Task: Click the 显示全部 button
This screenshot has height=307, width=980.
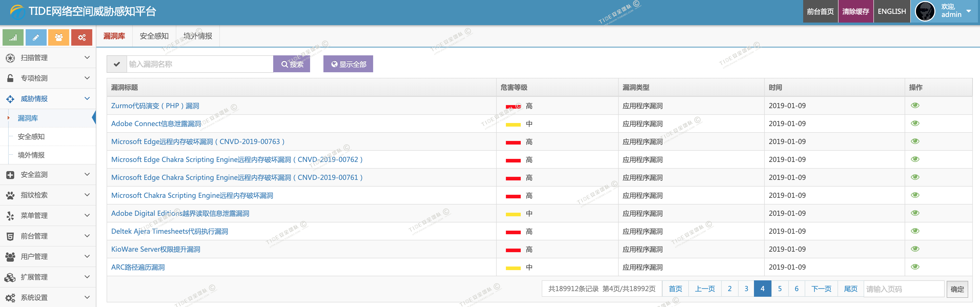Action: pyautogui.click(x=348, y=64)
